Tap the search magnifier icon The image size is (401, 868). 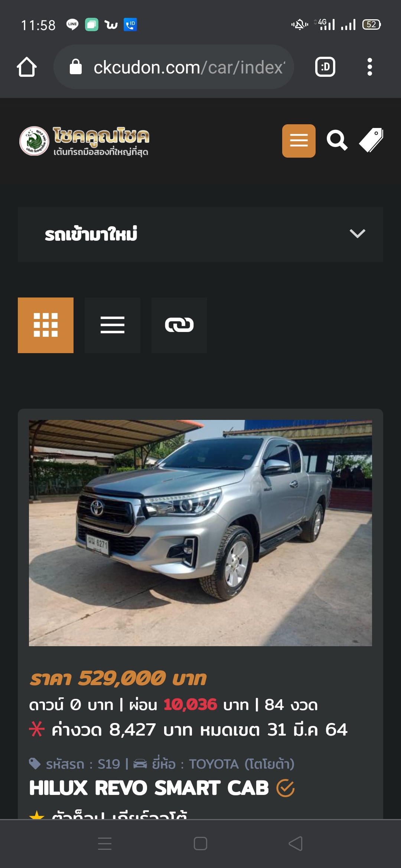pos(337,141)
